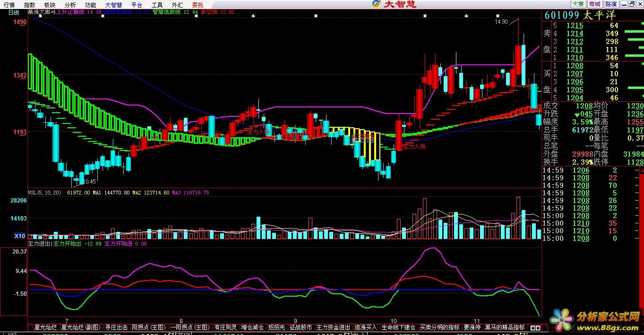Click the 内盘 31984 value
Image resolution: width=644 pixels, height=335 pixels.
pyautogui.click(x=633, y=154)
